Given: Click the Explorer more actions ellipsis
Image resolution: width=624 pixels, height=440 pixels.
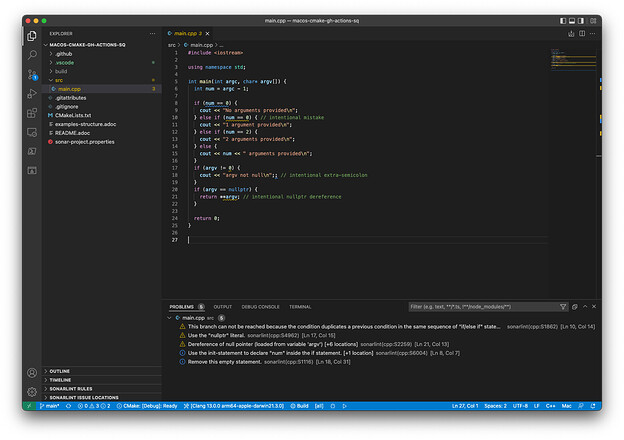Looking at the screenshot, I should pos(152,34).
